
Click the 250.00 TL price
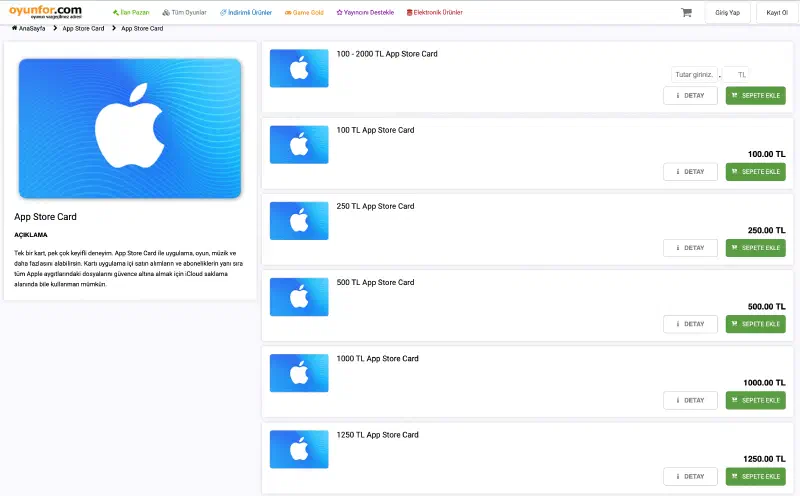[767, 231]
